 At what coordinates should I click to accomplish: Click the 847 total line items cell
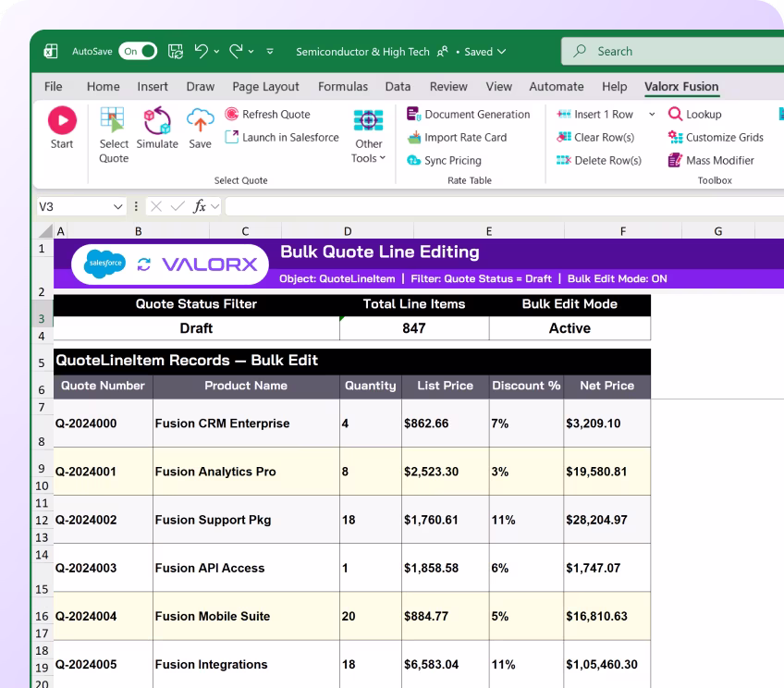[x=414, y=328]
